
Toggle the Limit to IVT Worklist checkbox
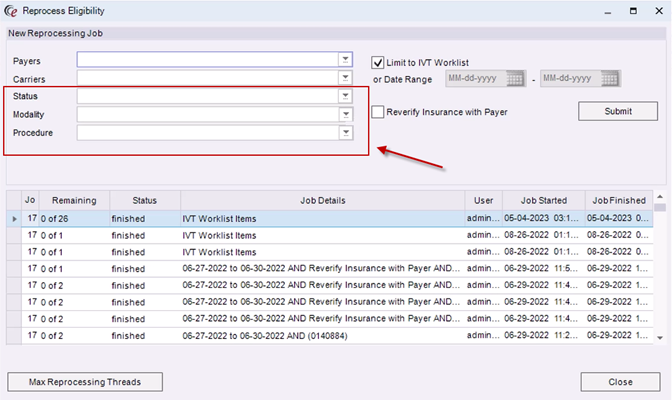coord(378,62)
